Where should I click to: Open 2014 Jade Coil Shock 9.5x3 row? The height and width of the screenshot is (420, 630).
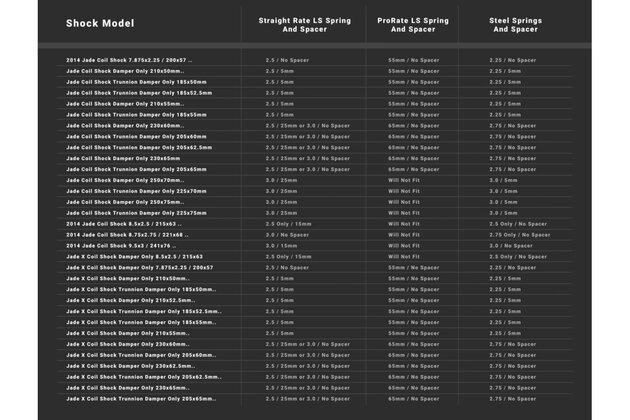point(121,245)
